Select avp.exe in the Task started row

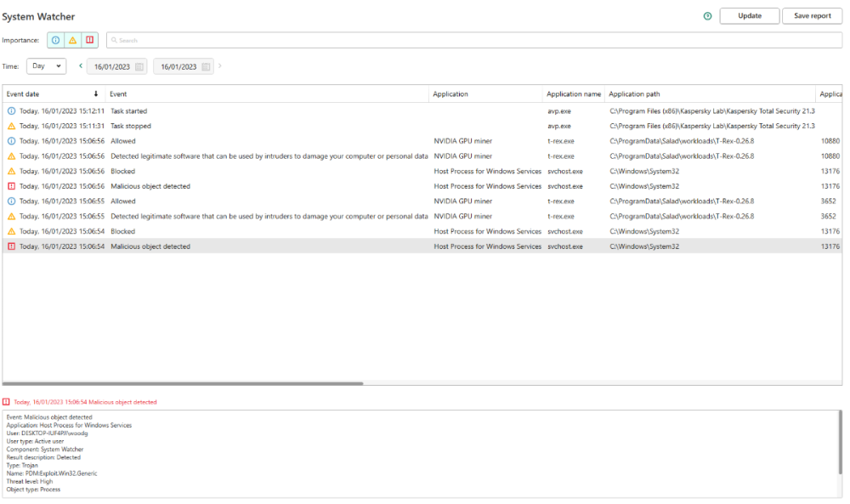click(559, 111)
